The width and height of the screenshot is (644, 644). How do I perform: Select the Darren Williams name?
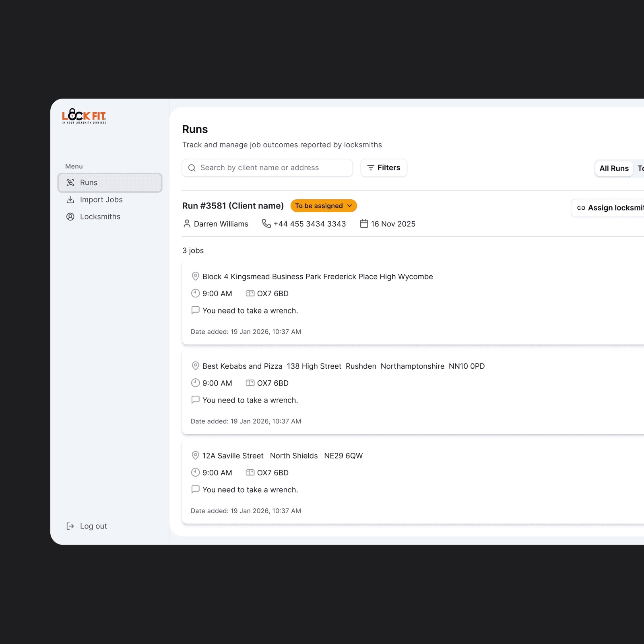pyautogui.click(x=221, y=224)
